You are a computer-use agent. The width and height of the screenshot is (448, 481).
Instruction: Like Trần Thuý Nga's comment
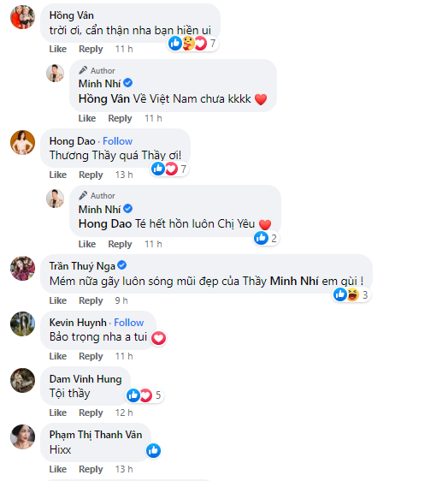pyautogui.click(x=58, y=300)
